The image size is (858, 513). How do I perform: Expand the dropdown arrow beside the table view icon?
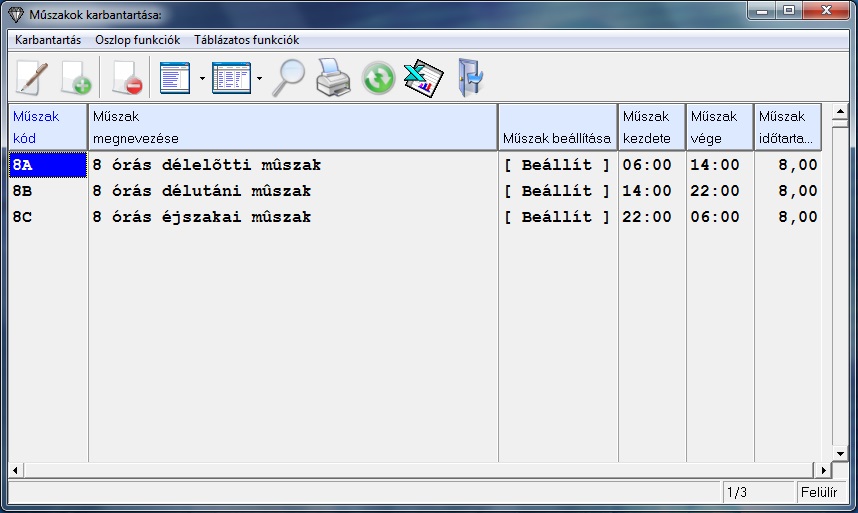259,78
